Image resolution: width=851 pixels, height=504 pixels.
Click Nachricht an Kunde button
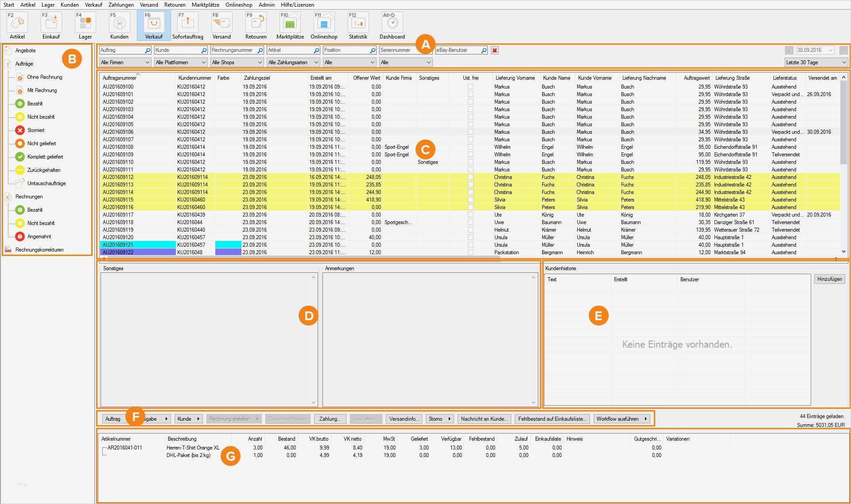point(484,419)
